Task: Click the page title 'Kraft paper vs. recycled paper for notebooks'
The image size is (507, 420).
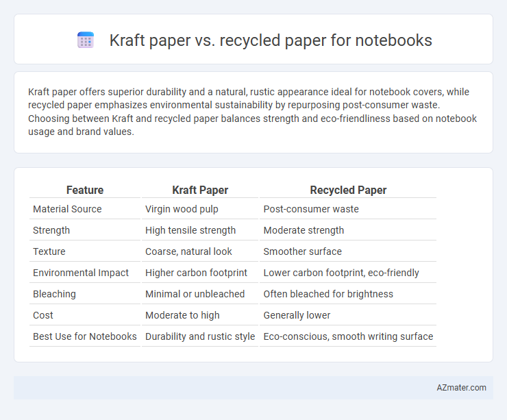Action: coord(271,40)
